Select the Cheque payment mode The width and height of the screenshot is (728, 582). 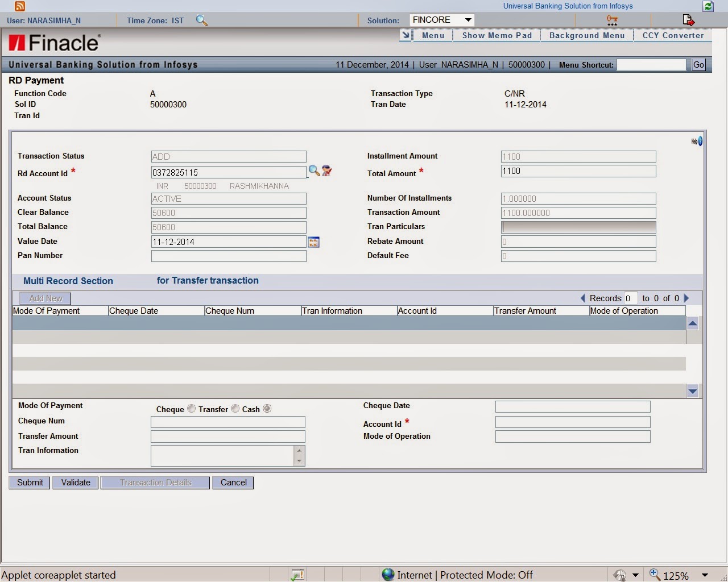pyautogui.click(x=191, y=409)
